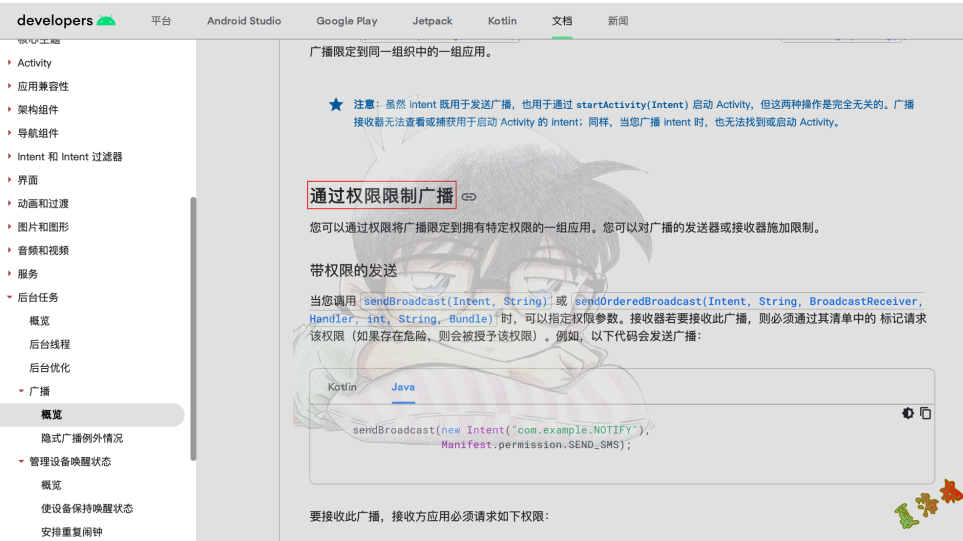963x541 pixels.
Task: Open 概览 under 管理设备唤醒状态
Action: [52, 485]
